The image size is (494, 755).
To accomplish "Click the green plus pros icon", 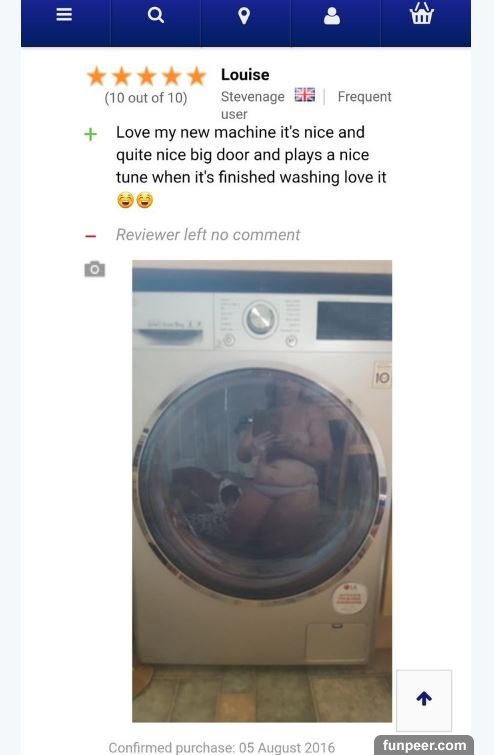I will coord(91,134).
